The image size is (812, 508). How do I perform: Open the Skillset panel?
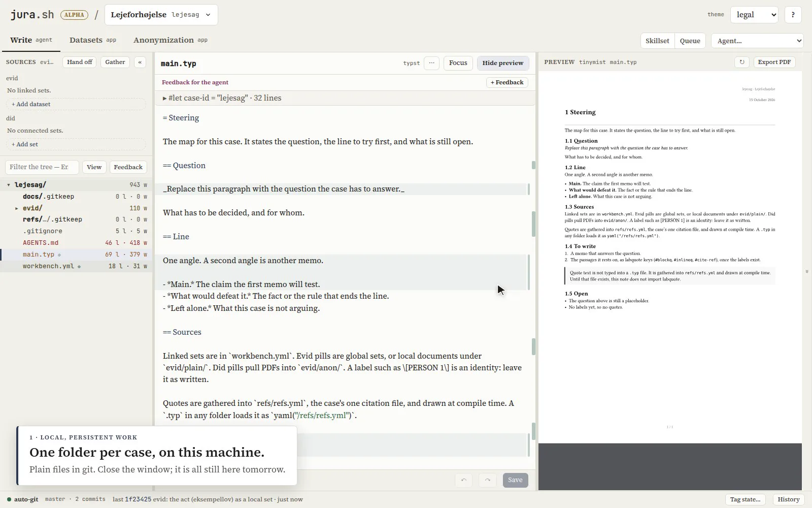(x=657, y=41)
